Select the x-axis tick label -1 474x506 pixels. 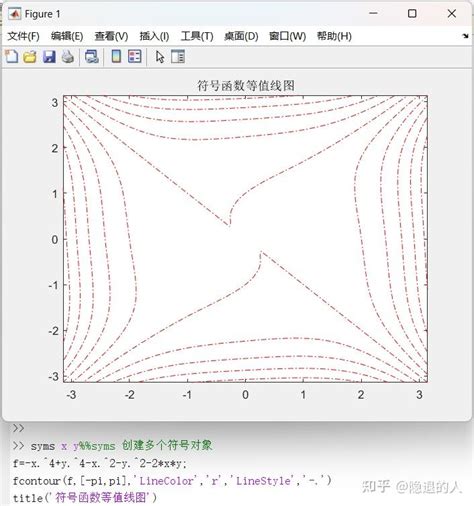tap(187, 395)
